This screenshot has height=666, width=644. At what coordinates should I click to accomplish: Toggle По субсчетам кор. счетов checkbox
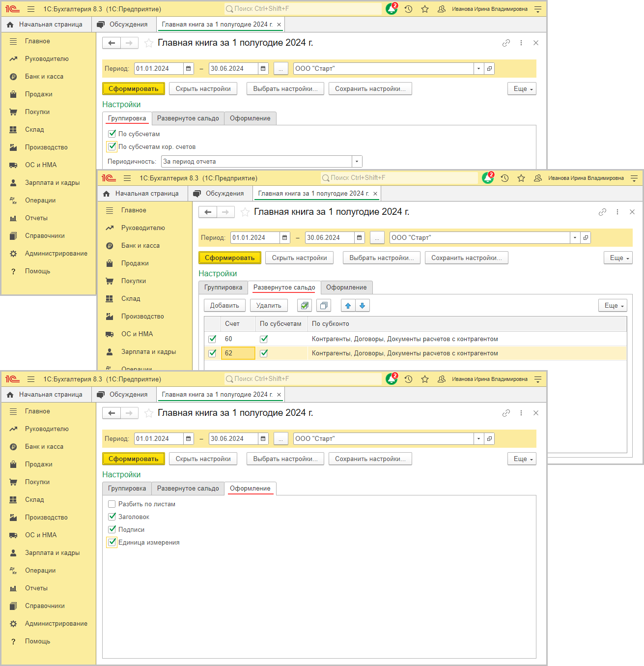click(112, 146)
